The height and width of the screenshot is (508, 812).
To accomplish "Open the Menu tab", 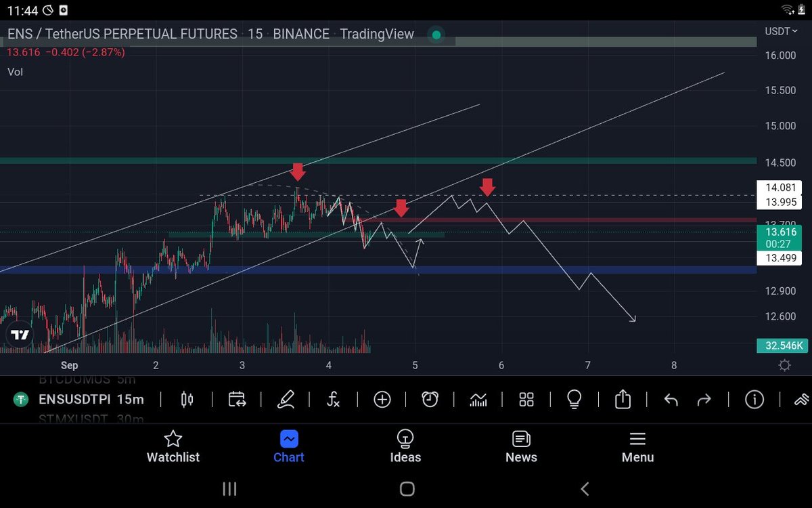I will point(637,447).
